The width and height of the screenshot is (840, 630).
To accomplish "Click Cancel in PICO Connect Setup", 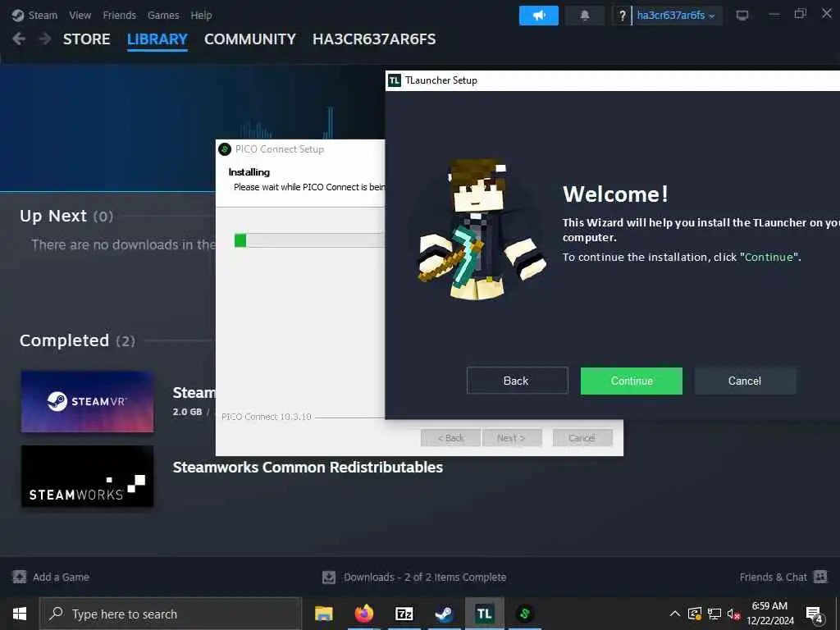I will pyautogui.click(x=582, y=438).
